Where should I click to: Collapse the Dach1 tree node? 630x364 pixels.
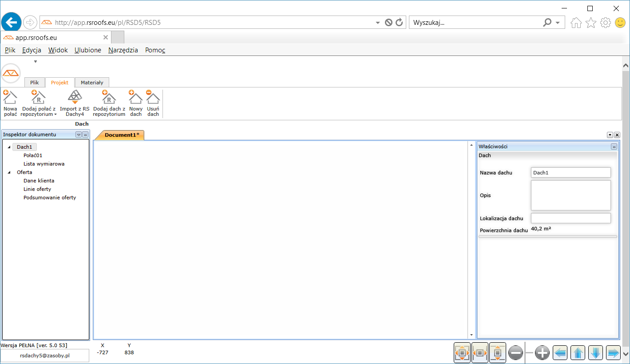pyautogui.click(x=9, y=147)
